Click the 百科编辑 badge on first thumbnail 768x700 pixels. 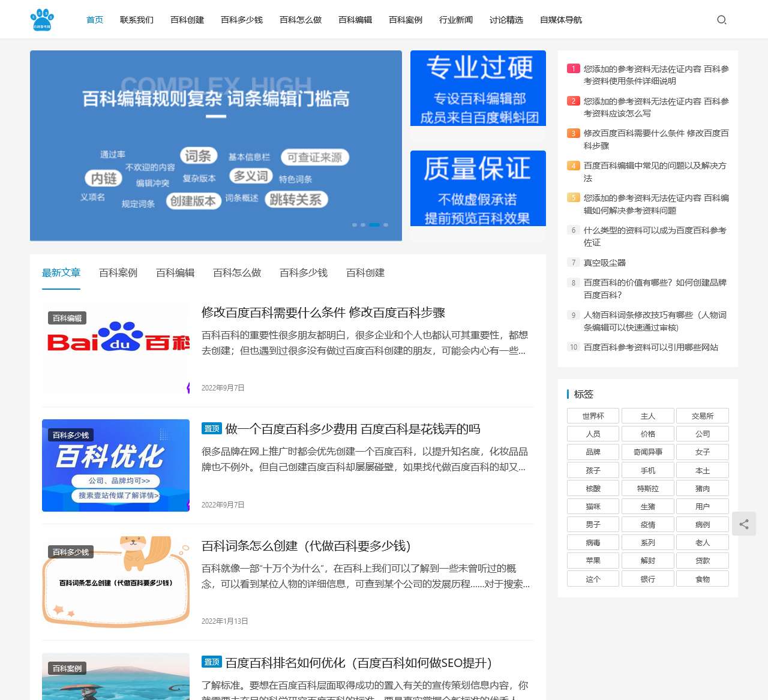(67, 319)
